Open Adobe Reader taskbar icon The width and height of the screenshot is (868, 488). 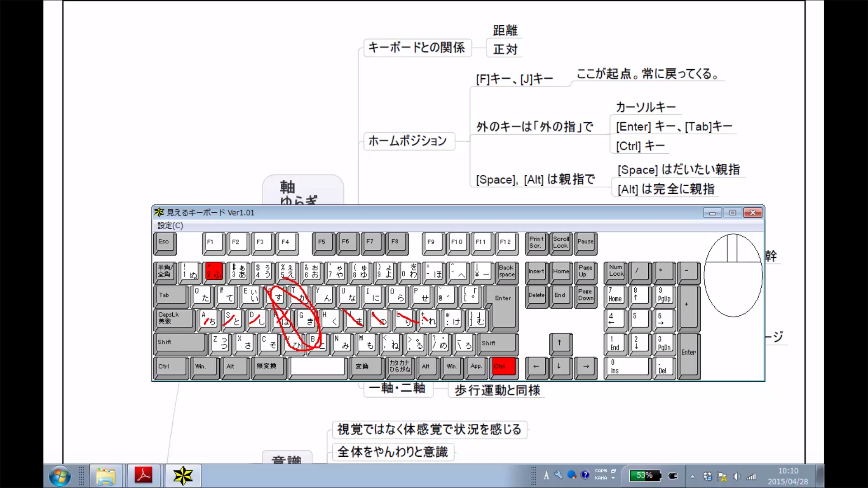pyautogui.click(x=143, y=476)
